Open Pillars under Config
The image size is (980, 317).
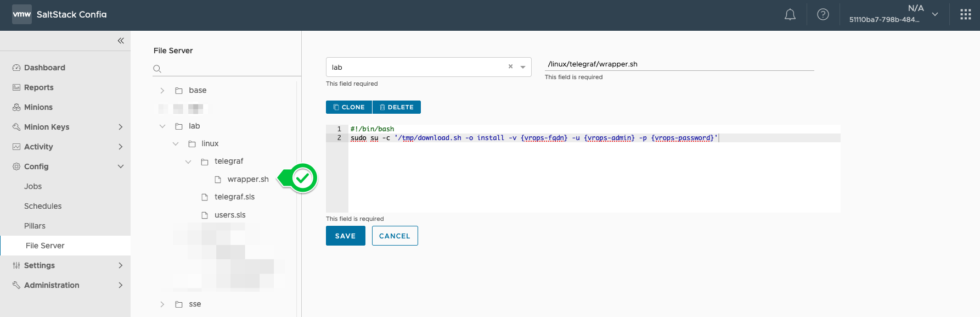point(35,226)
